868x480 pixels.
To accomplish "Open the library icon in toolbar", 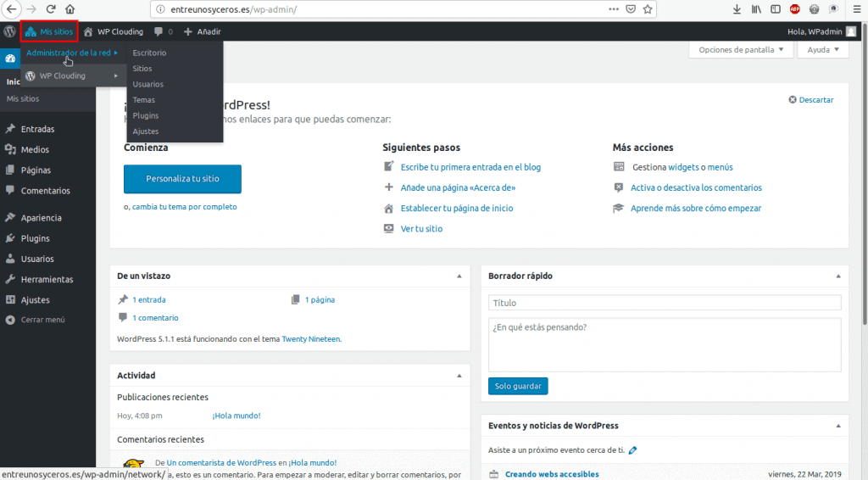I will [x=756, y=8].
